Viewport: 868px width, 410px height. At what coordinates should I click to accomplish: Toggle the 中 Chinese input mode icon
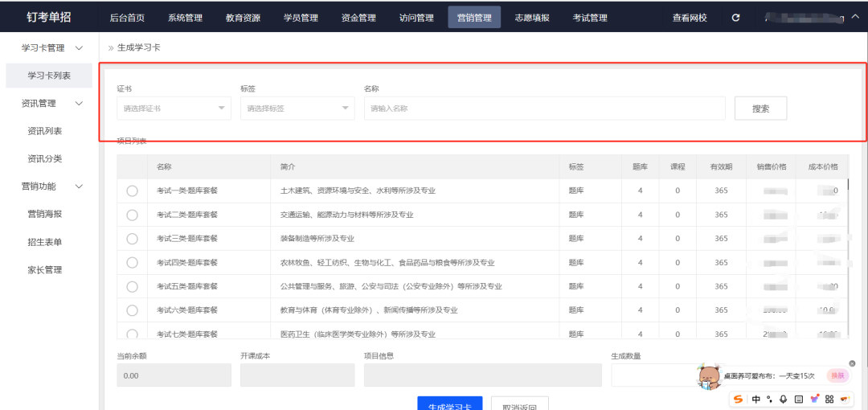(756, 399)
